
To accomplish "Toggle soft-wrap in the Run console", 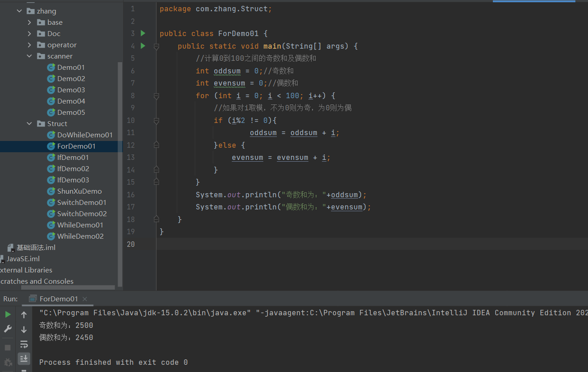I will pos(24,345).
